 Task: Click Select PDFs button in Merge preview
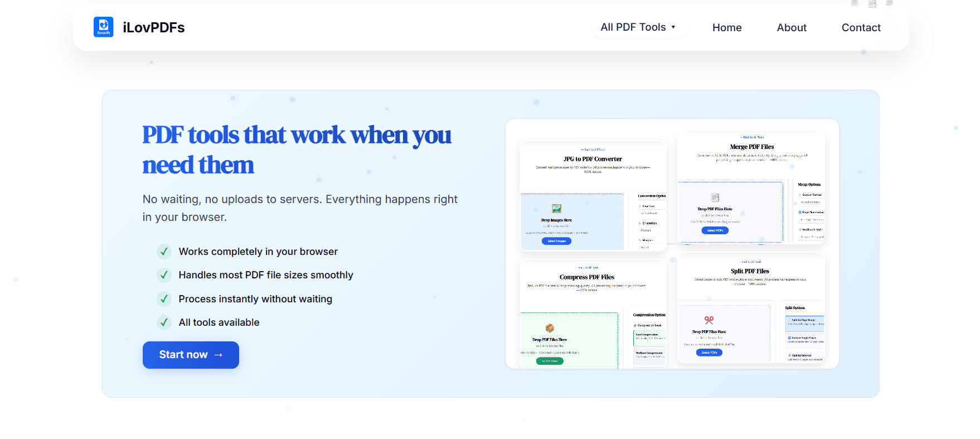tap(715, 230)
